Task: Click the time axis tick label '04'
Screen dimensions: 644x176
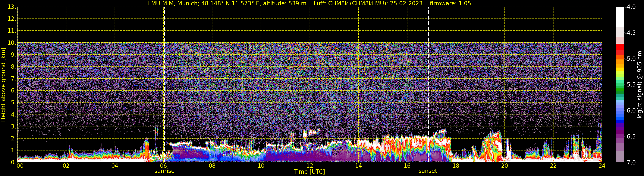Action: click(x=115, y=166)
